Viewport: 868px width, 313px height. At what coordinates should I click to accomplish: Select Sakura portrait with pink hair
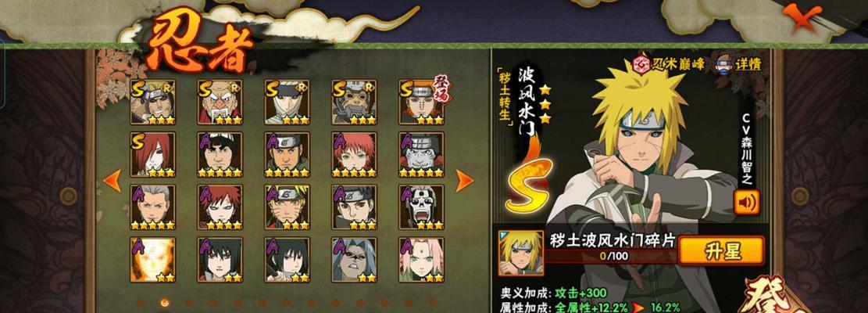pos(420,260)
